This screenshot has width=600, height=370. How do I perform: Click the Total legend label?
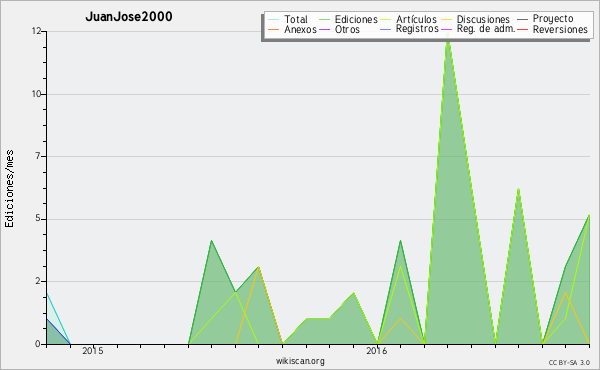pos(296,19)
